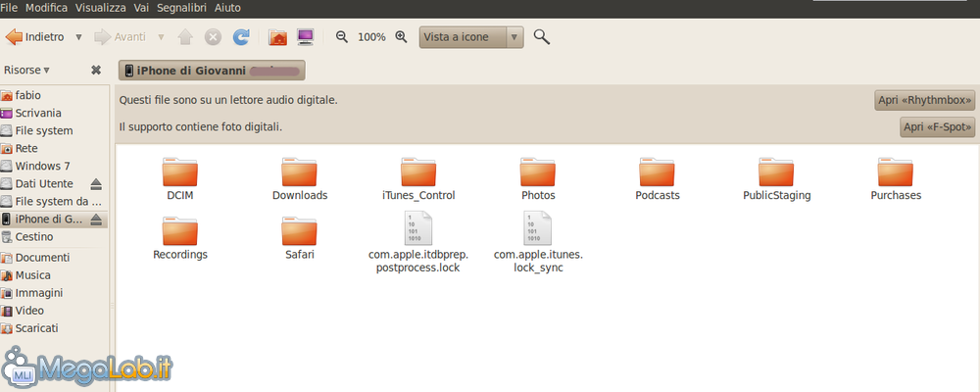Open the Vai menu
Viewport: 980px width, 392px height.
click(x=141, y=8)
